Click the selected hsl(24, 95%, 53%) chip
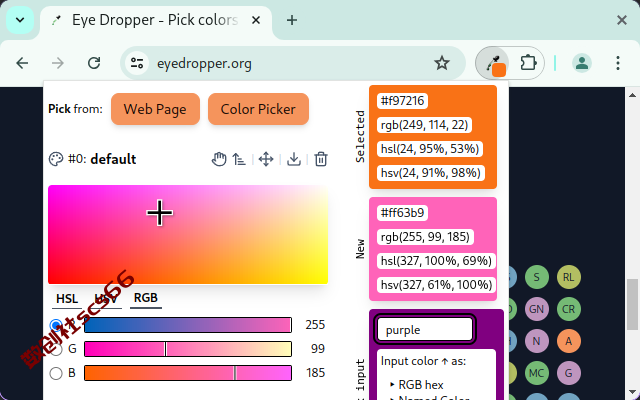 click(x=430, y=149)
